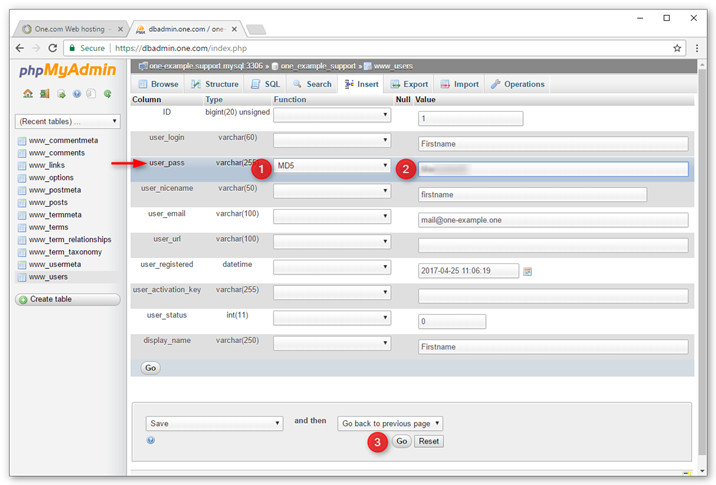Expand the 'Go back to previous page' dropdown
The height and width of the screenshot is (485, 716).
(390, 424)
